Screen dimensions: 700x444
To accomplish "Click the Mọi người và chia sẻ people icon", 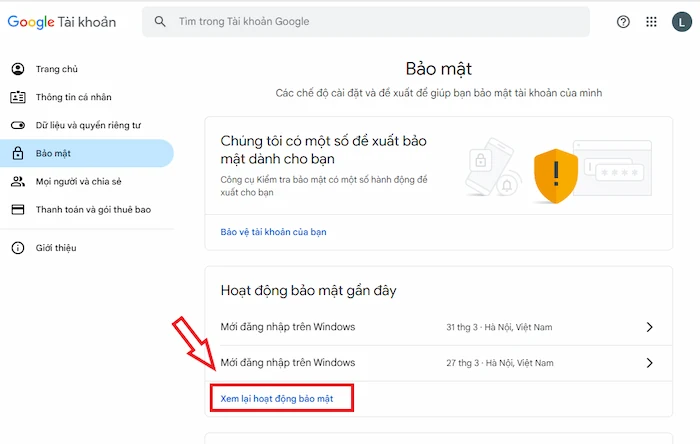I will [x=18, y=182].
